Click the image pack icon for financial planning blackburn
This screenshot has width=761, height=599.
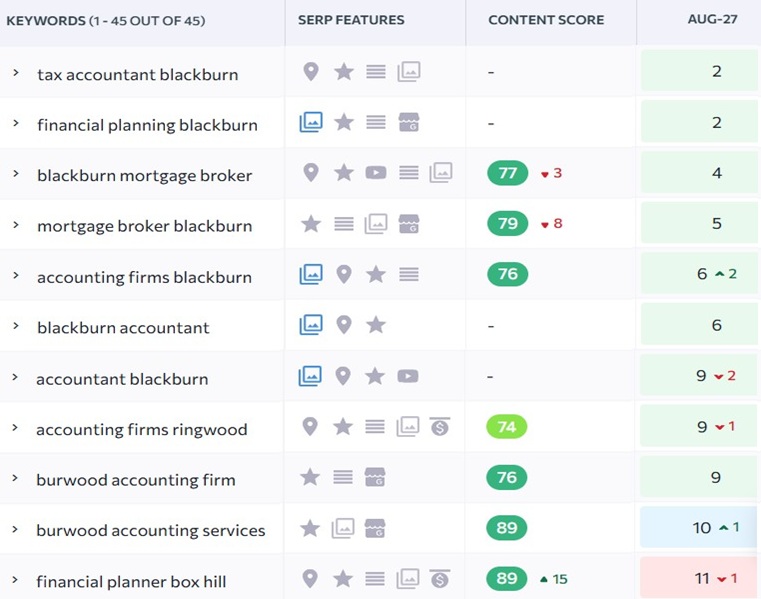tap(311, 123)
